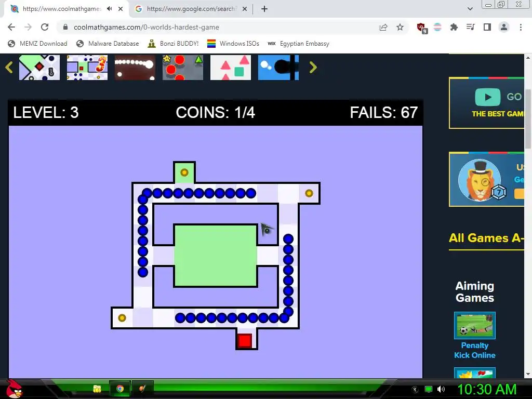Open the Extensions puzzle piece menu
The height and width of the screenshot is (399, 532).
[454, 27]
